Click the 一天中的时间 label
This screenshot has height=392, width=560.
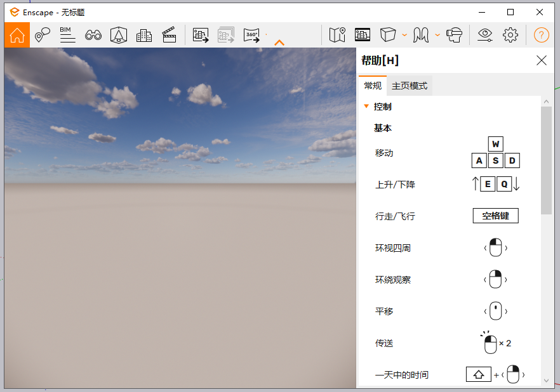click(402, 375)
